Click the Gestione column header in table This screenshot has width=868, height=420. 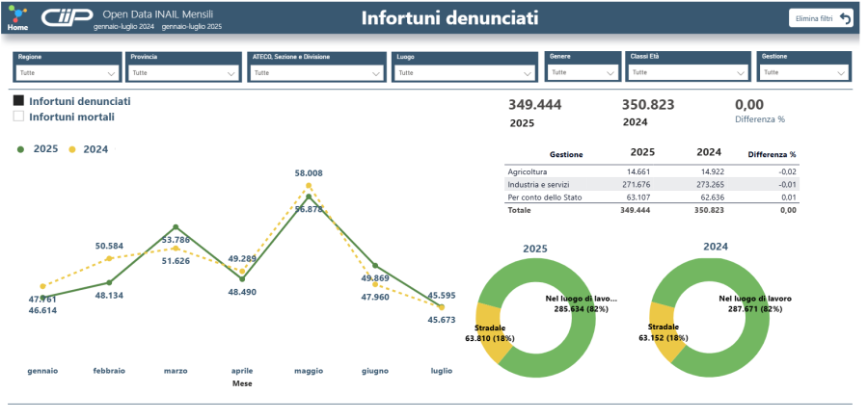click(566, 154)
